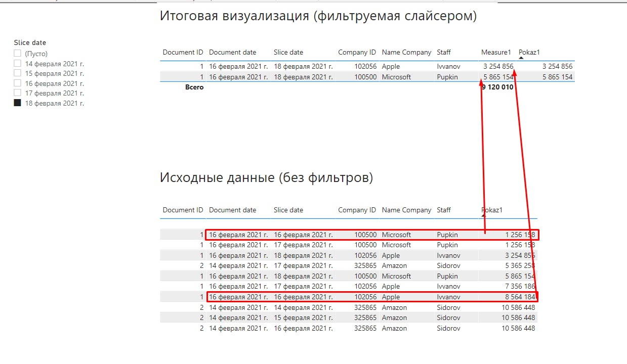Viewport: 627px width, 364px height.
Task: Click the Исходные данные (без фильтров) title
Action: 266,177
